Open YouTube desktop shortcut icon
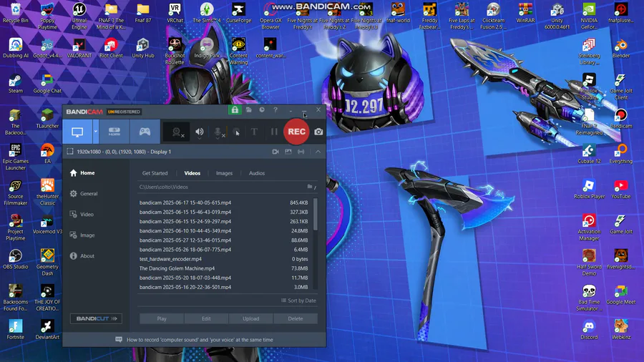The width and height of the screenshot is (644, 362). pyautogui.click(x=621, y=189)
